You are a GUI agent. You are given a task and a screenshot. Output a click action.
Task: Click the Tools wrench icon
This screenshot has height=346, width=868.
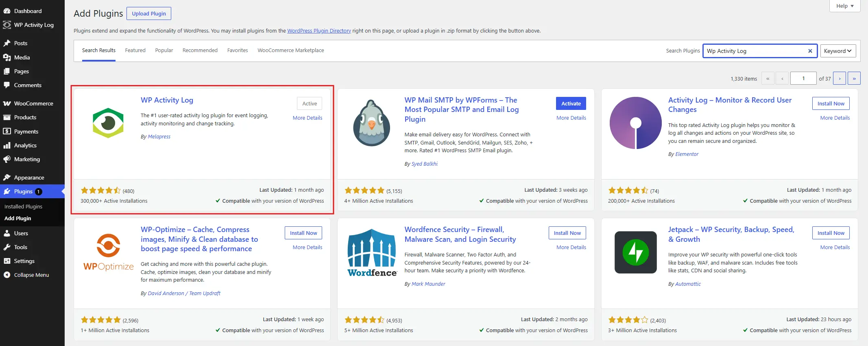point(7,247)
